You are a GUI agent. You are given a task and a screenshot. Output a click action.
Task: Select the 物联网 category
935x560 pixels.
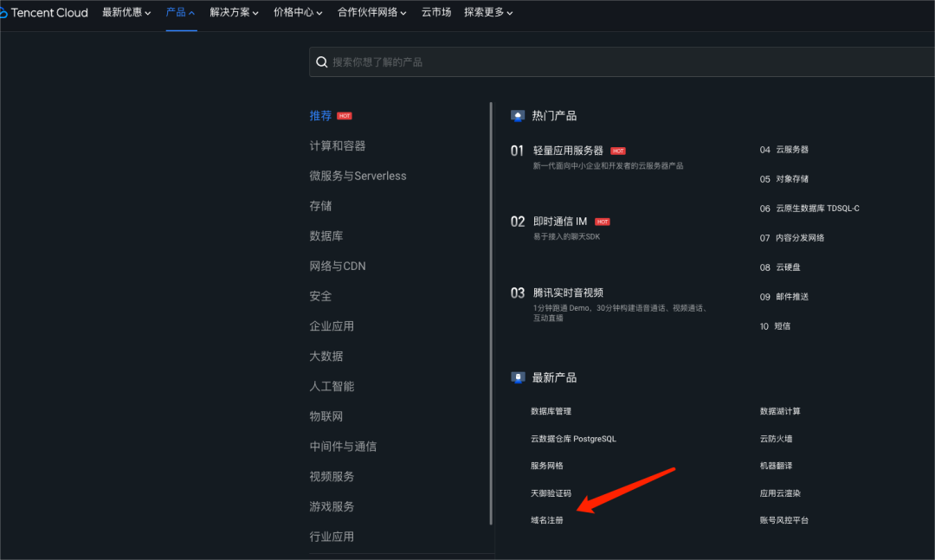pyautogui.click(x=326, y=416)
